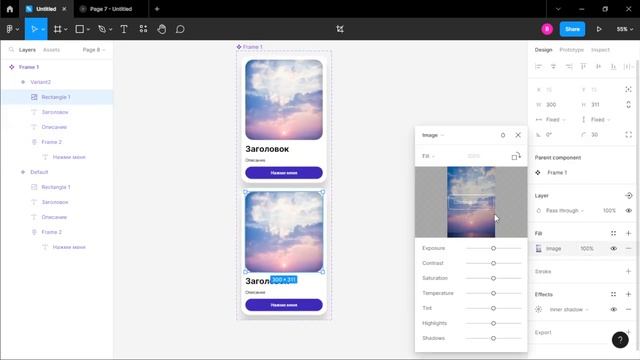
Task: Toggle independent corners icon
Action: coord(628,135)
